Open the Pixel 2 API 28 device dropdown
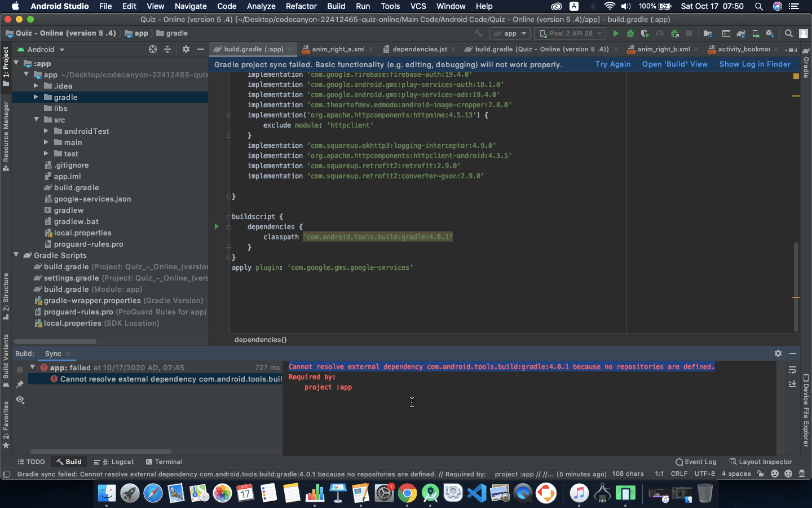 pos(570,33)
